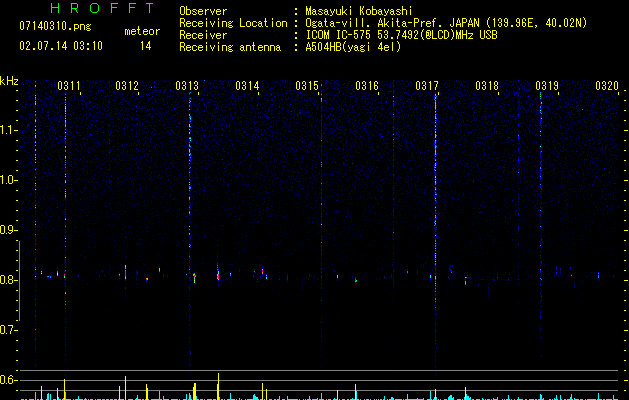The height and width of the screenshot is (400, 629).
Task: Click the date 02.07.14 03:10
Action: pyautogui.click(x=61, y=46)
